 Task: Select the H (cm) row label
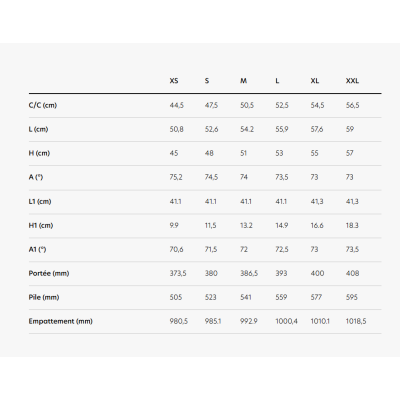point(39,153)
